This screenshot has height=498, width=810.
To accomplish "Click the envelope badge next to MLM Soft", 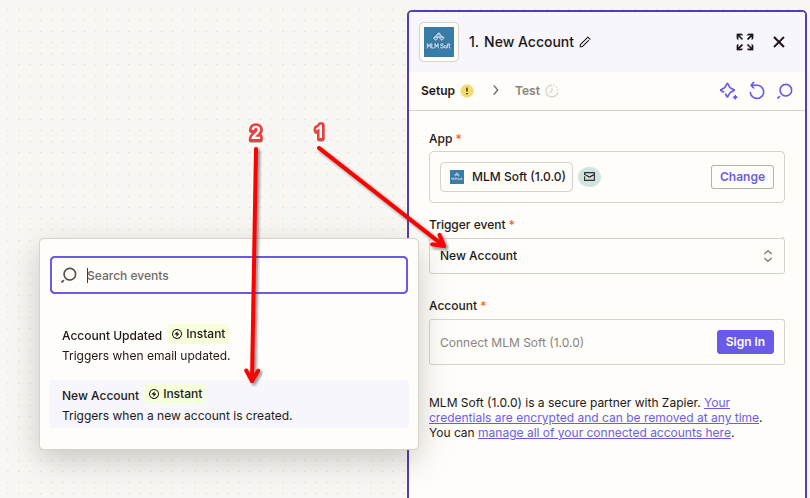I will (x=590, y=177).
